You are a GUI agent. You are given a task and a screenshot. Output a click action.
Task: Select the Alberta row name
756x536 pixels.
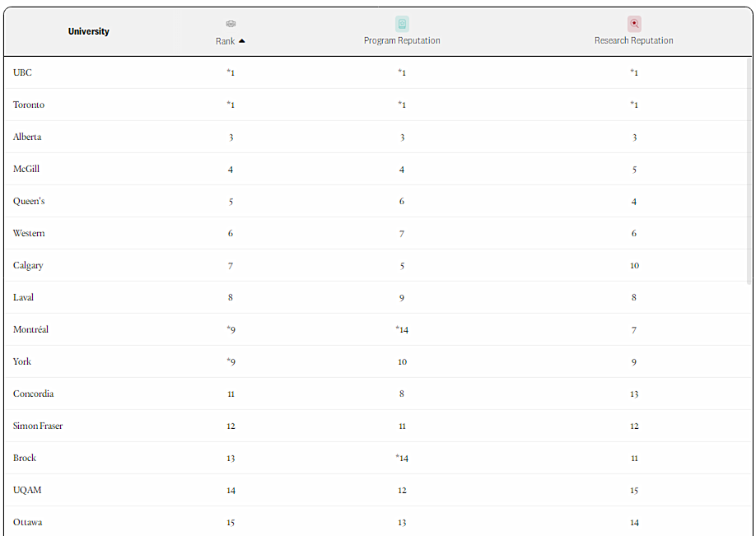tap(27, 137)
